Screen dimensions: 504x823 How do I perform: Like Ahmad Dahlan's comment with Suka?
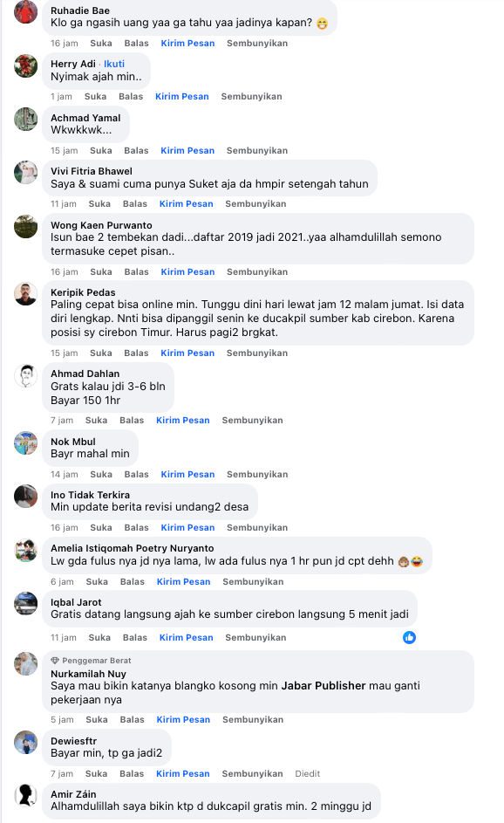pos(96,421)
